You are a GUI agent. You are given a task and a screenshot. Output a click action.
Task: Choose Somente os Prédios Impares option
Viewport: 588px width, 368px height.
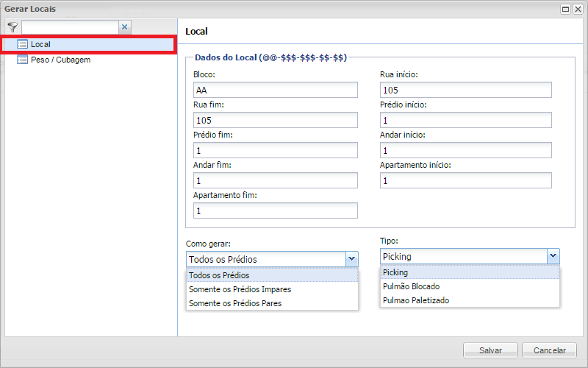(240, 289)
